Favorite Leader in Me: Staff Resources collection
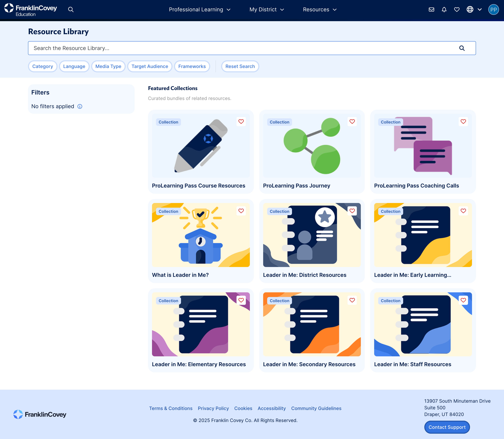Screen dimensions: 504x439 pyautogui.click(x=463, y=300)
